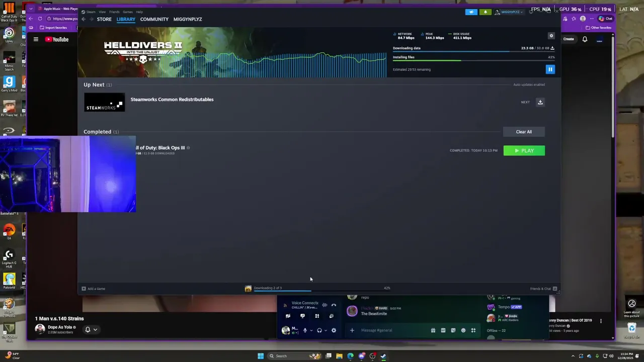Open Friends & Chat in Steam
The image size is (644, 362).
pos(543,289)
